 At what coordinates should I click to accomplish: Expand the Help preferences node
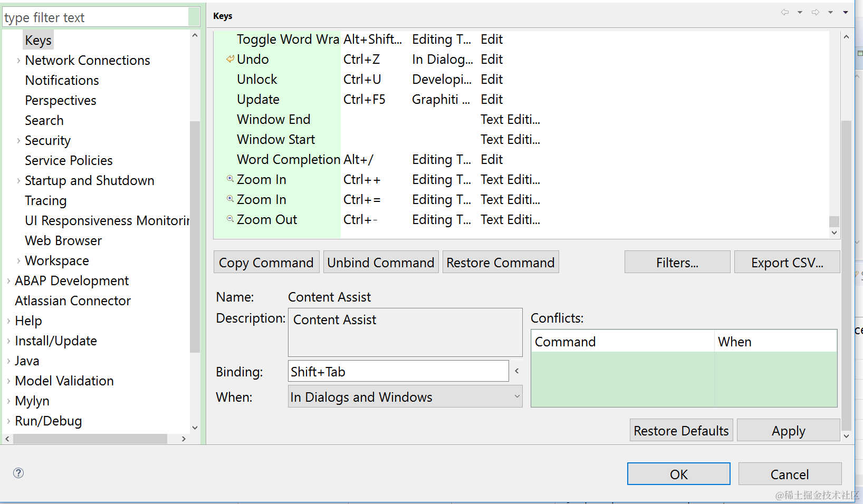pos(8,321)
